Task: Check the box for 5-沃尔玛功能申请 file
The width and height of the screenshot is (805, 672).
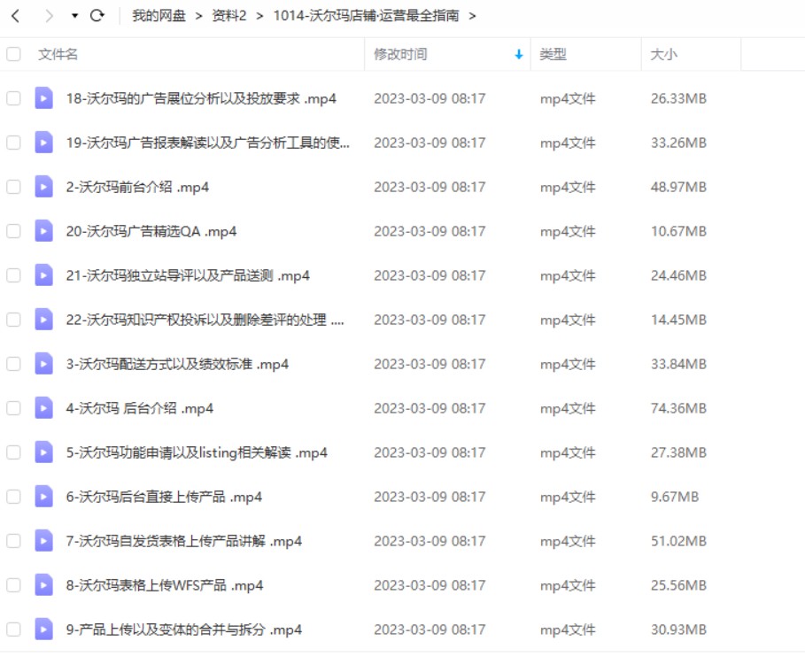Action: pos(13,452)
